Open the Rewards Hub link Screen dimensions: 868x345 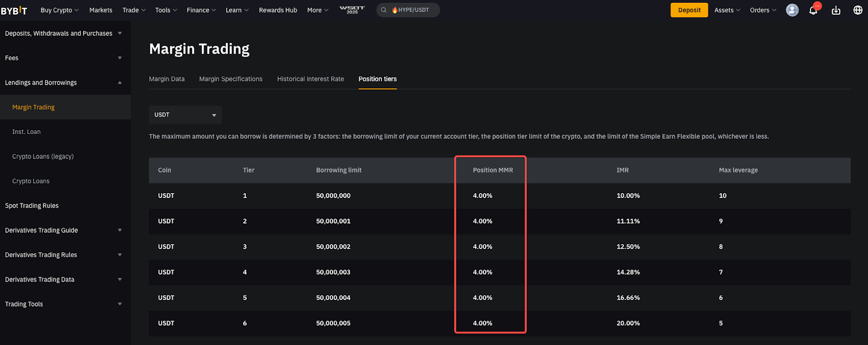pos(278,10)
